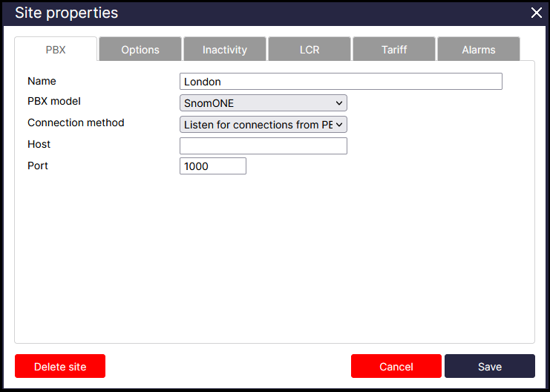Expand the Connection method dropdown
550x392 pixels.
click(263, 125)
